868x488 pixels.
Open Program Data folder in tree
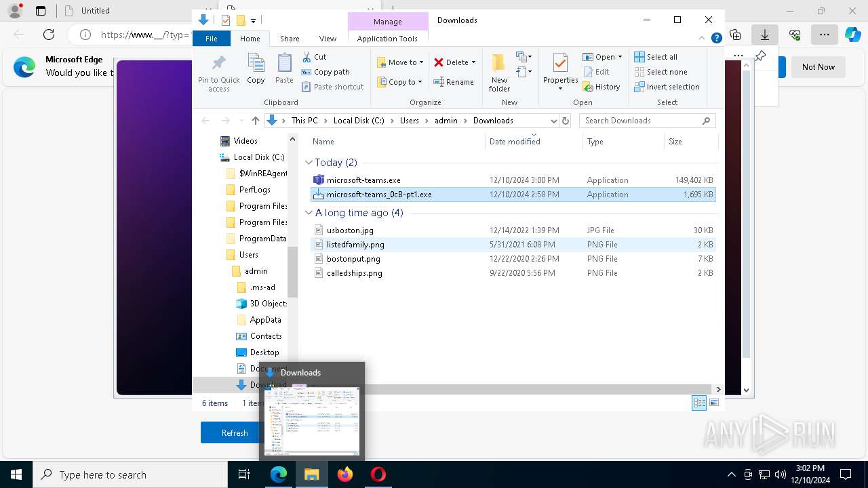[256, 239]
